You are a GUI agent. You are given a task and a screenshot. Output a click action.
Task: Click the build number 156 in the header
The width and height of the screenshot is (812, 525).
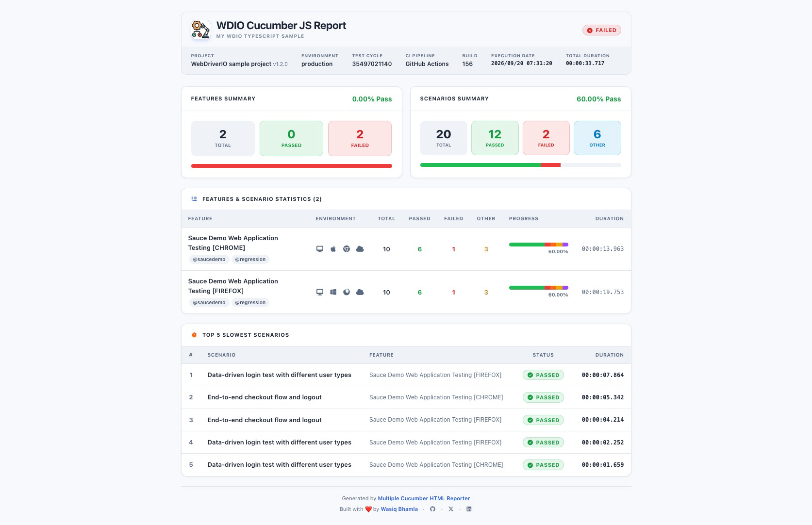tap(467, 64)
